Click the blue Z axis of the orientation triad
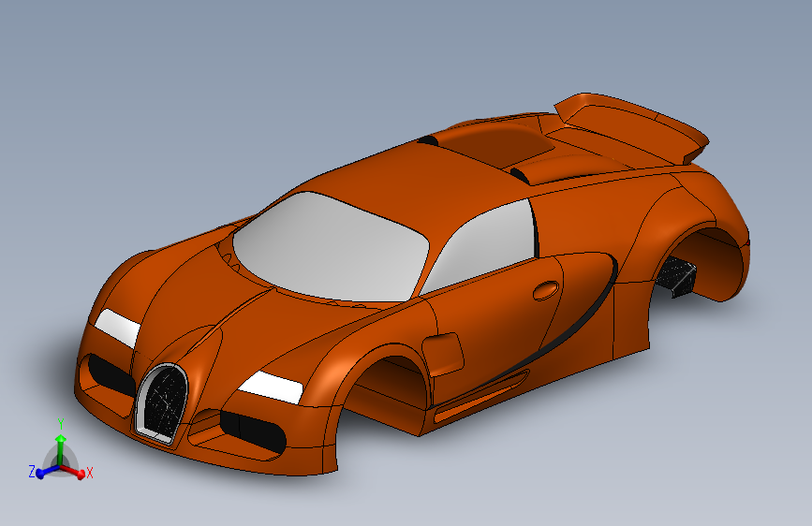The width and height of the screenshot is (812, 526). pos(47,472)
